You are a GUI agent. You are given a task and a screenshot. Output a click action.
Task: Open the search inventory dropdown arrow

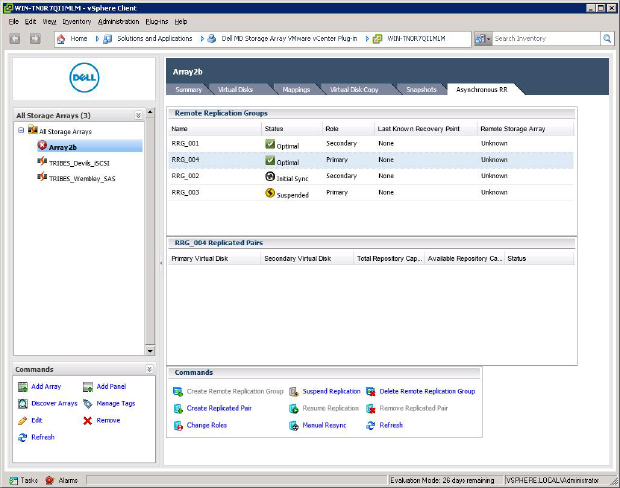[488, 38]
